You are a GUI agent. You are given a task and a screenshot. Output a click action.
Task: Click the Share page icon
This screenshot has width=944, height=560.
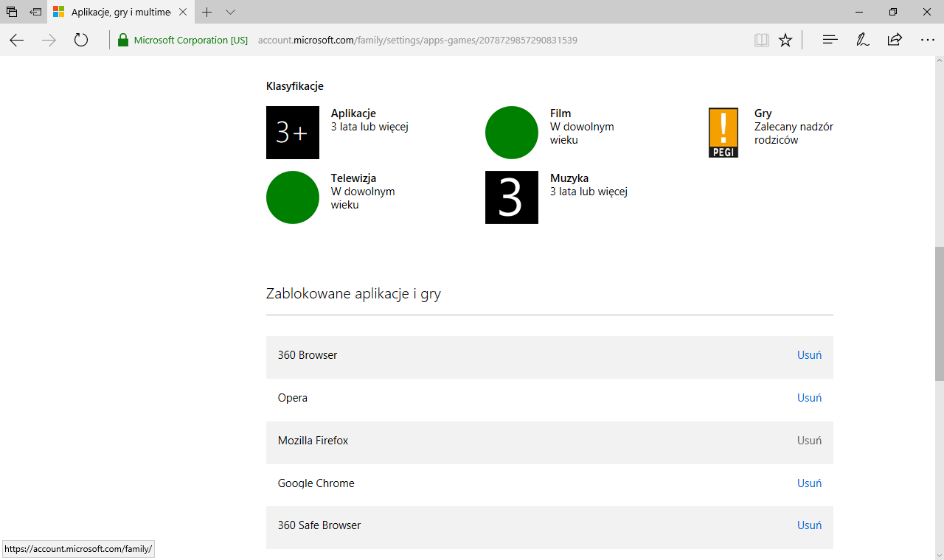click(x=895, y=41)
